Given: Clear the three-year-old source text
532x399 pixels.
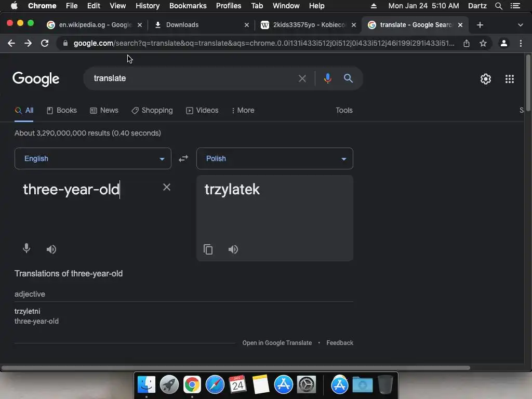Looking at the screenshot, I should pos(167,187).
